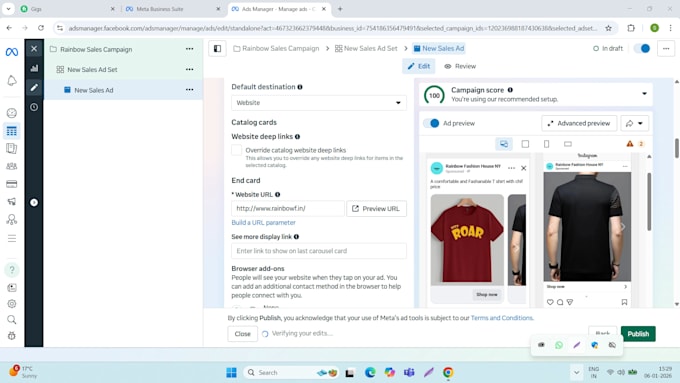Open the Facebook preview post ellipsis menu
The height and width of the screenshot is (383, 680).
(512, 168)
